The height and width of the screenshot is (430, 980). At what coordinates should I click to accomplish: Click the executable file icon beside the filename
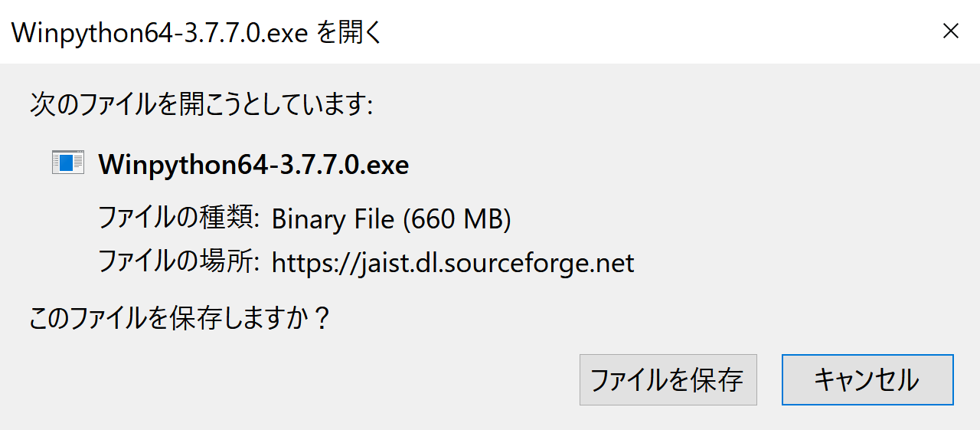(x=68, y=162)
